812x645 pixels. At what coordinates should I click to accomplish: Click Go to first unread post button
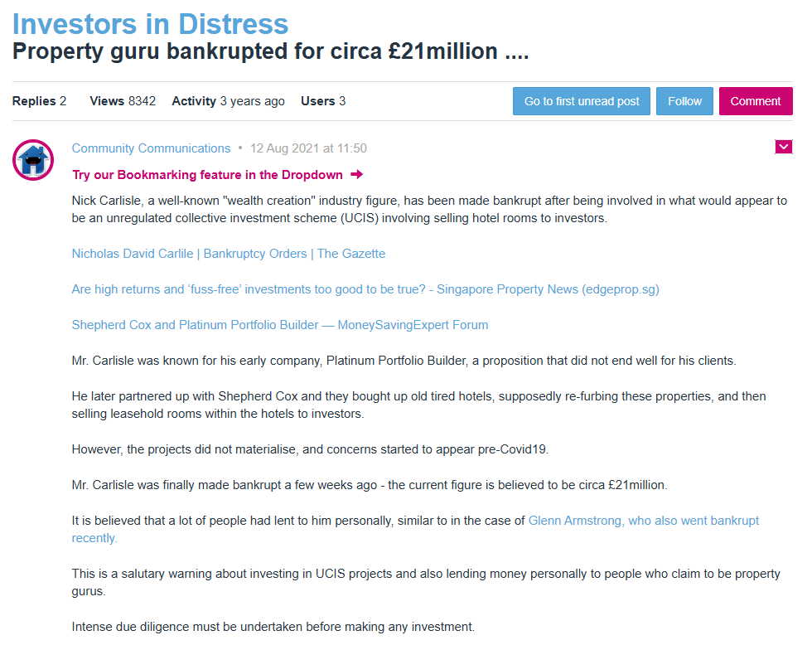[582, 101]
